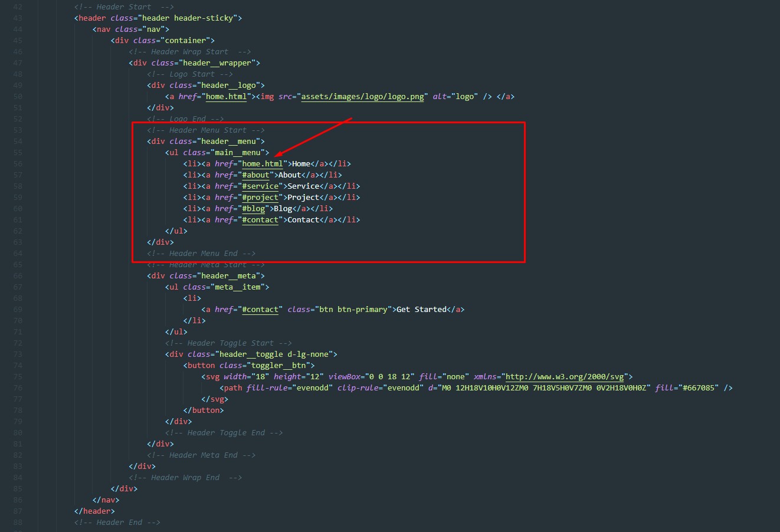This screenshot has width=780, height=532.
Task: Click the #contact href on the Get Started line
Action: (260, 310)
